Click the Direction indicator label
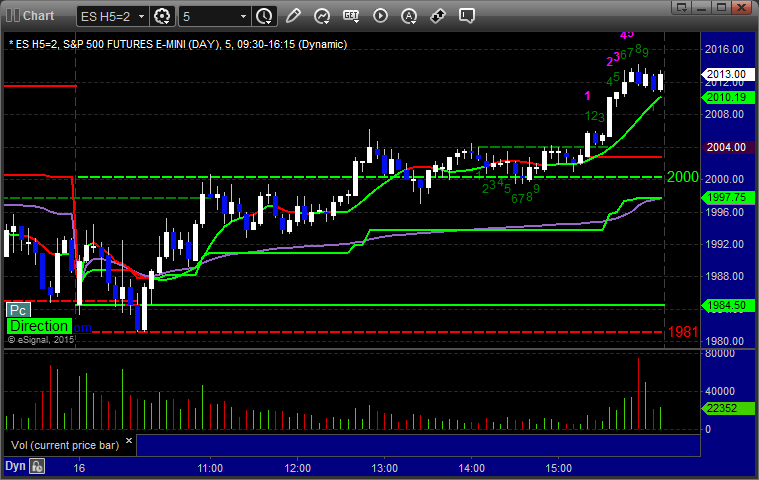This screenshot has width=759, height=480. (39, 326)
